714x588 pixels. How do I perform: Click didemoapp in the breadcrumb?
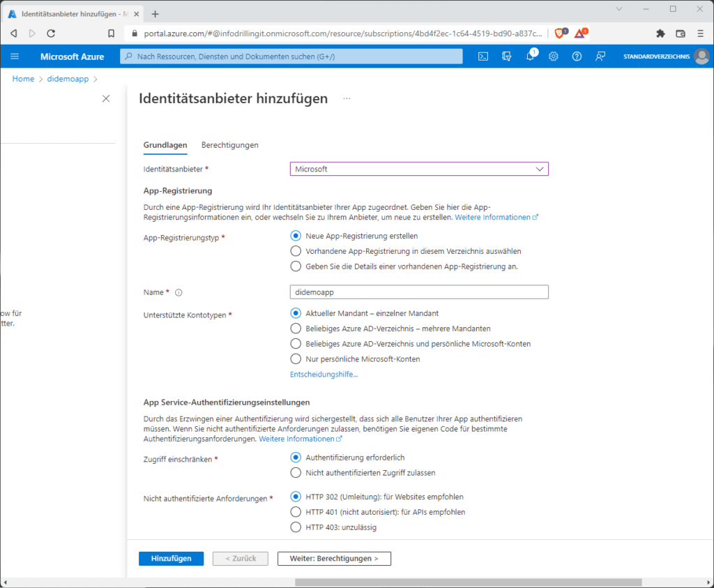click(68, 79)
